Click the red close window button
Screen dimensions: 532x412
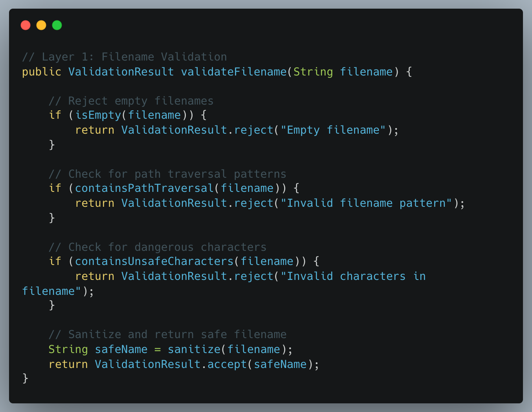point(26,25)
